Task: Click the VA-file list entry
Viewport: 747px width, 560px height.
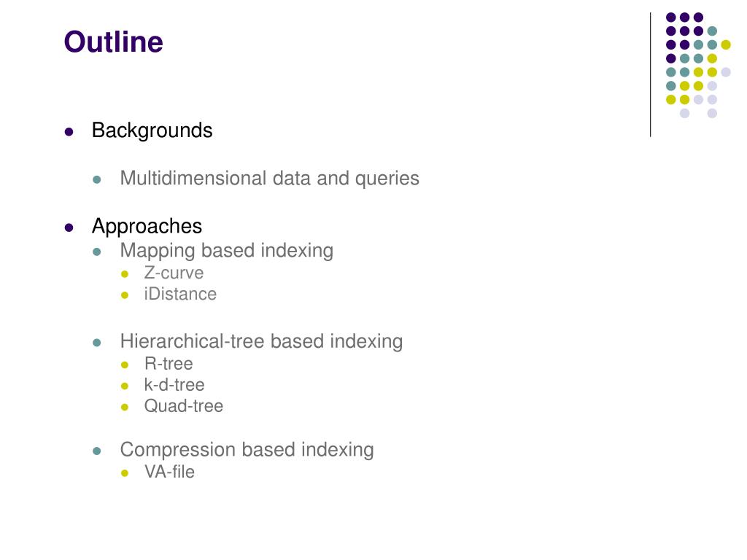Action: click(x=169, y=472)
